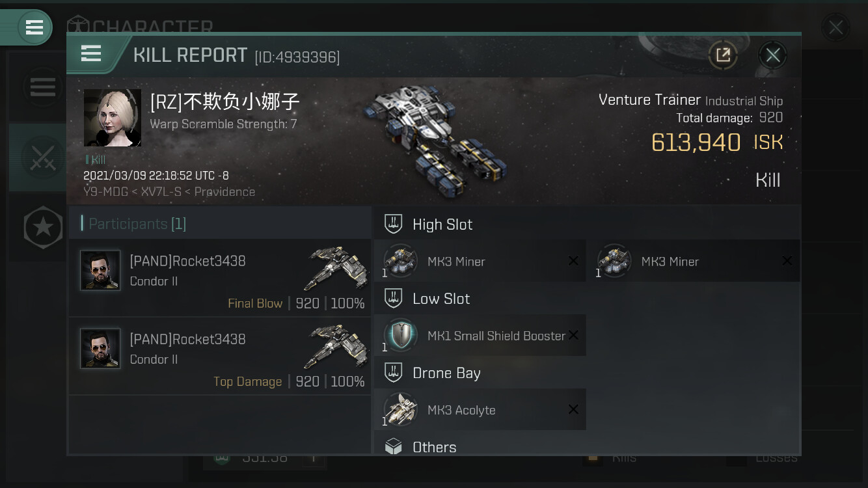This screenshot has width=868, height=488.
Task: Tap the MK3 Acolyte drone icon
Action: (400, 409)
